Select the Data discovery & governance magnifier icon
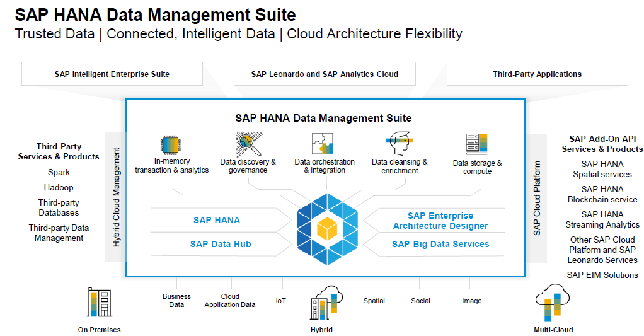The width and height of the screenshot is (644, 336). point(248,144)
